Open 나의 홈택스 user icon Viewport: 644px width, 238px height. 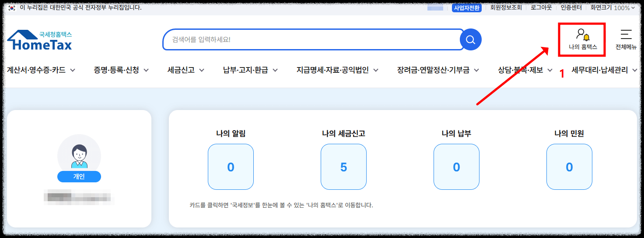point(583,35)
